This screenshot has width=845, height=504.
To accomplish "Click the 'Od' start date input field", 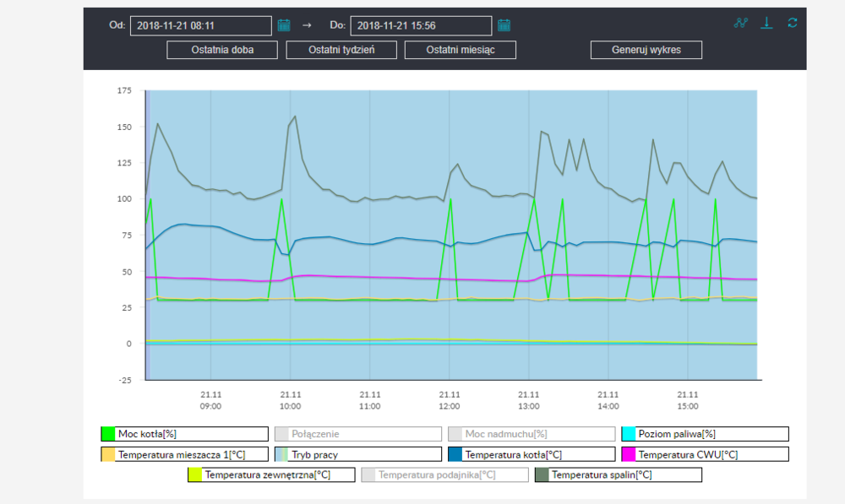I will 199,26.
